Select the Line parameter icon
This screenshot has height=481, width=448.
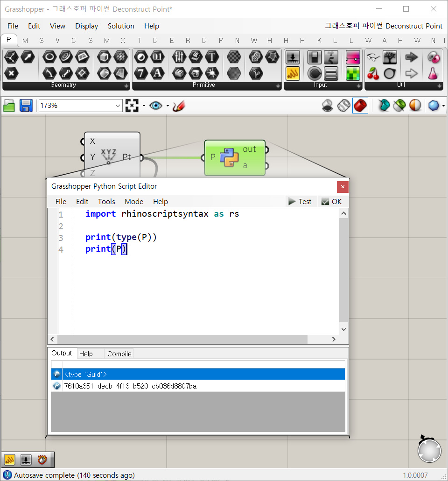click(x=66, y=73)
